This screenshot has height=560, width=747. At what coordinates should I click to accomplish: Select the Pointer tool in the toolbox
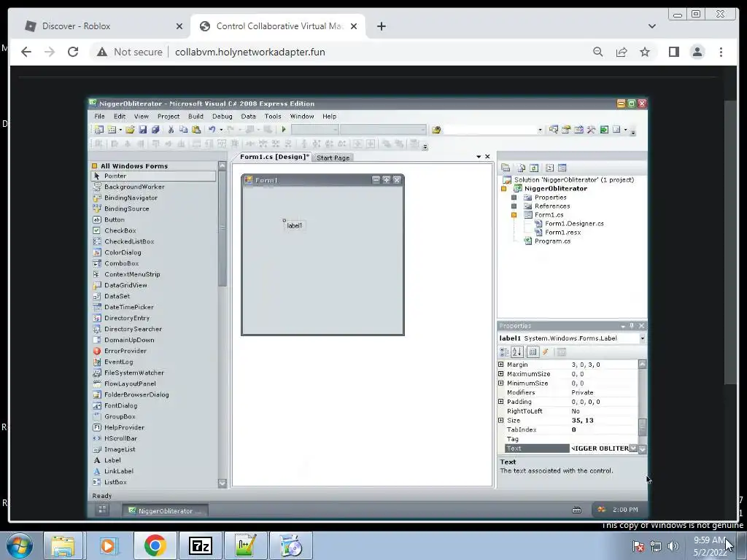point(153,176)
